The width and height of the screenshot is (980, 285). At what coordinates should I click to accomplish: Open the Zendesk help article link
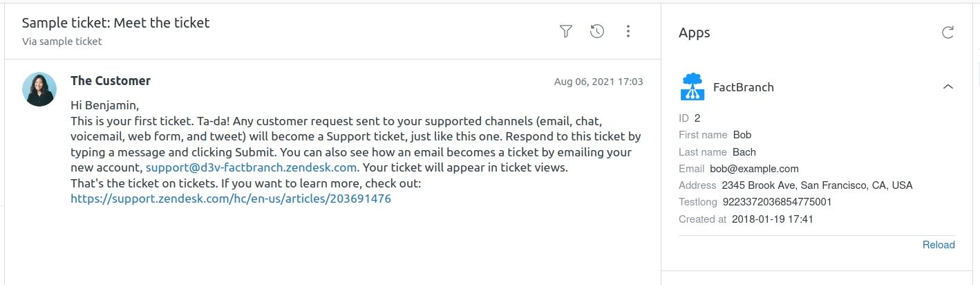click(231, 199)
